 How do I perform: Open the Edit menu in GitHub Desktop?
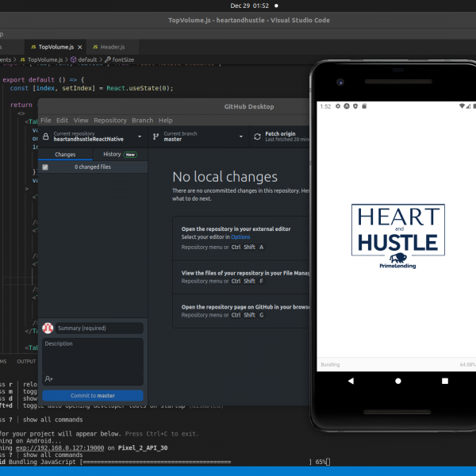[x=62, y=121]
